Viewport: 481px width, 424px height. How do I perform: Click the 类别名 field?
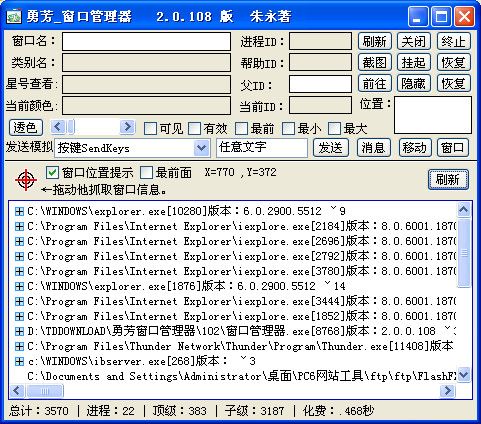(146, 62)
